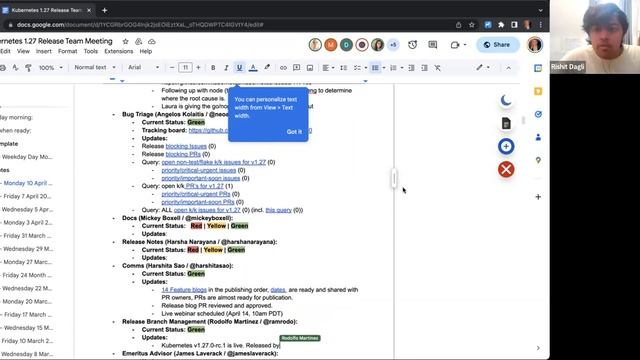Image resolution: width=640 pixels, height=360 pixels.
Task: Open Contacts in the side panel
Action: (538, 138)
